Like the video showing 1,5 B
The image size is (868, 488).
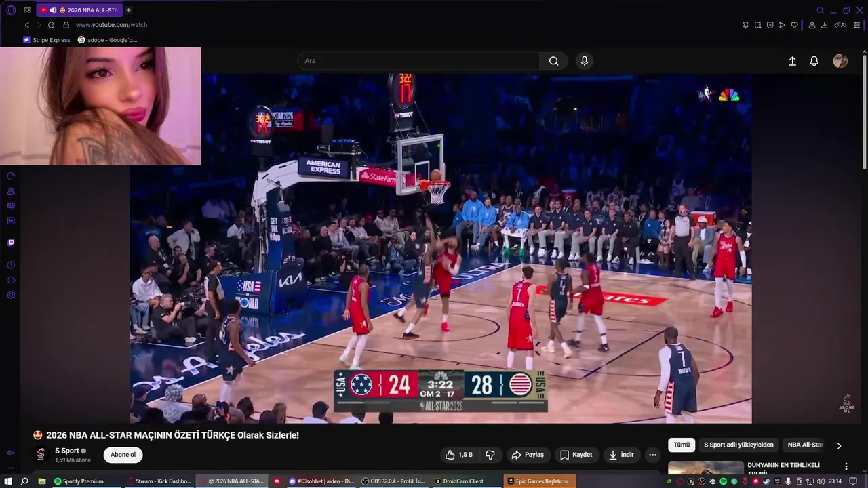coord(458,455)
